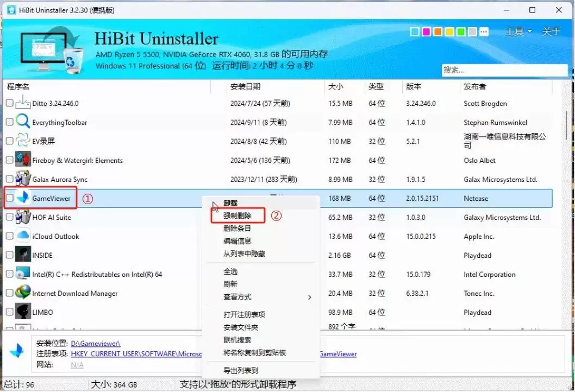Open the 工具 dropdown menu
The height and width of the screenshot is (392, 575).
pyautogui.click(x=518, y=32)
